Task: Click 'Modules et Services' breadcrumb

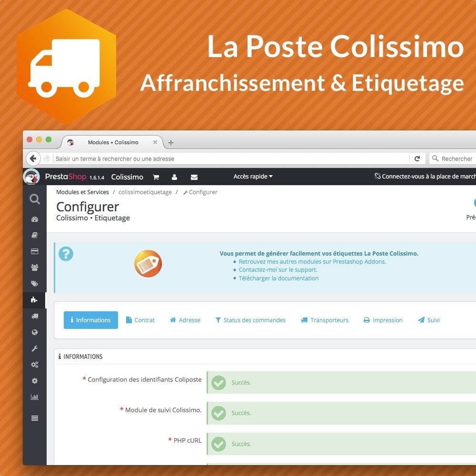Action: click(82, 192)
